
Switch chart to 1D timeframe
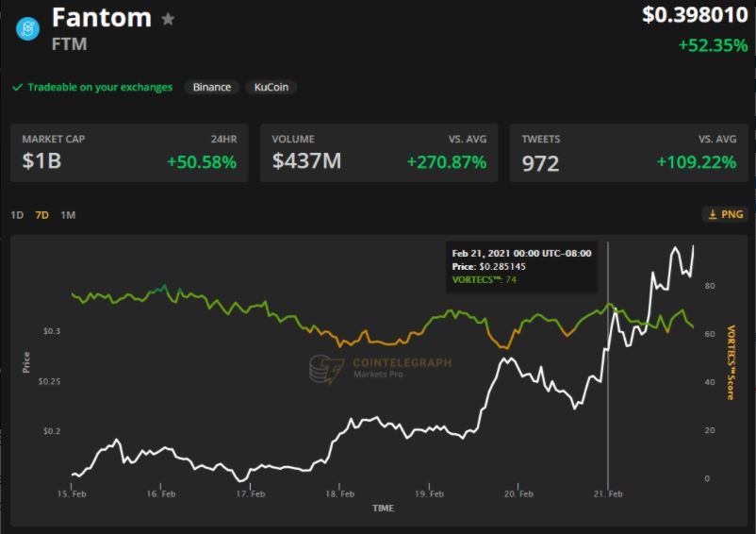point(17,215)
